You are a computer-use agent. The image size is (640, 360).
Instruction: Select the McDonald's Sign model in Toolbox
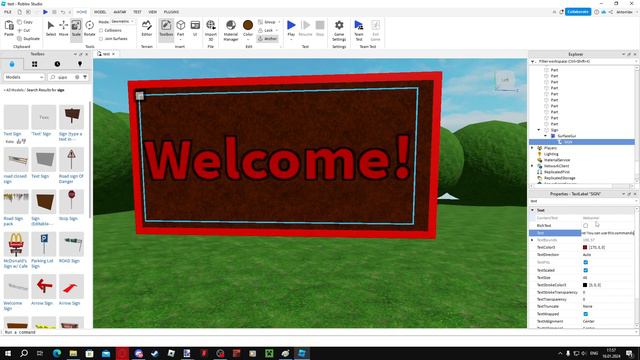pyautogui.click(x=16, y=250)
